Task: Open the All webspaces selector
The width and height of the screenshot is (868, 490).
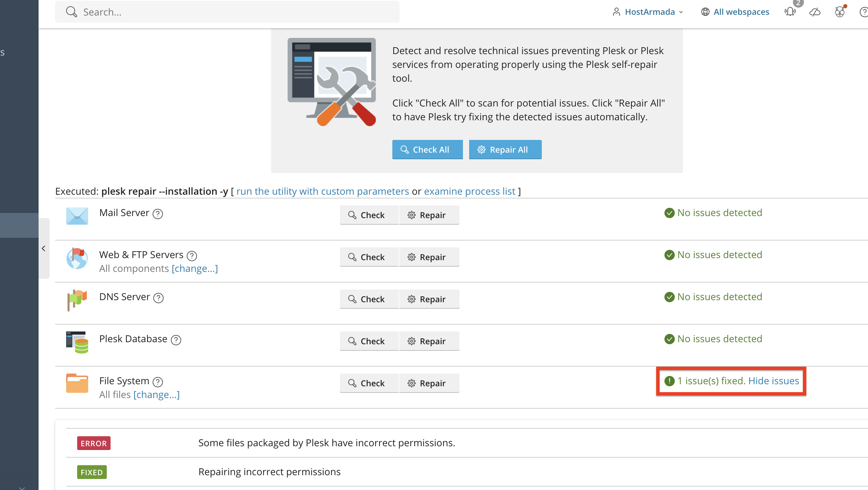Action: (735, 12)
